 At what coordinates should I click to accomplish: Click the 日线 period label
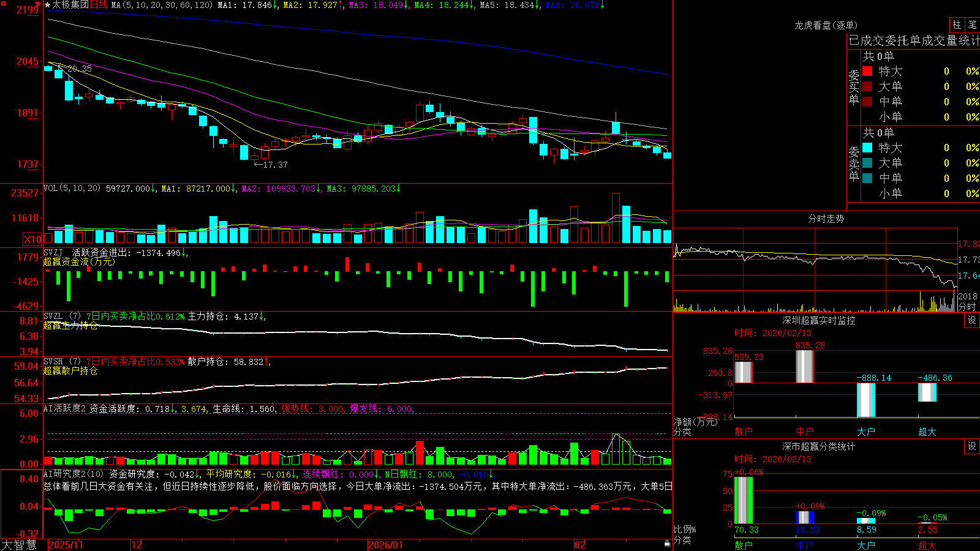point(99,5)
